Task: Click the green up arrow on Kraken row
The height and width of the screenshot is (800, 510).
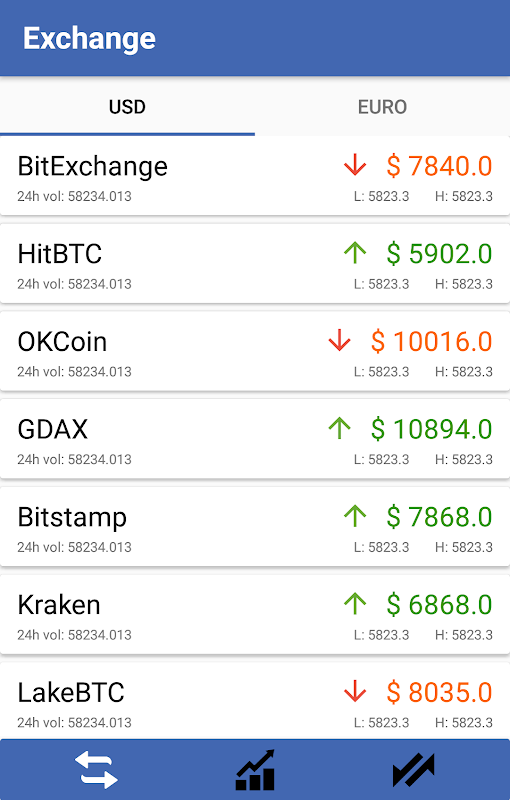Action: 355,604
